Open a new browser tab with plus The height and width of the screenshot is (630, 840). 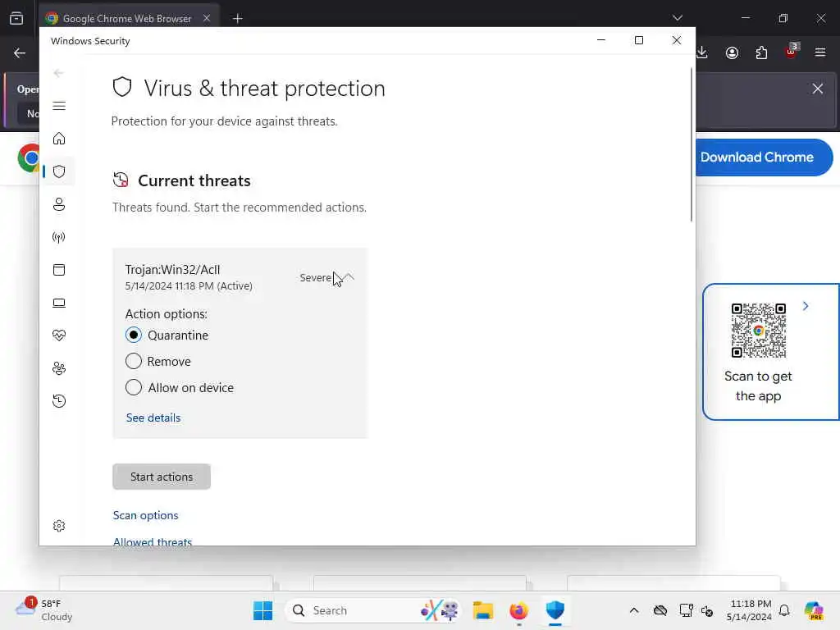click(237, 19)
